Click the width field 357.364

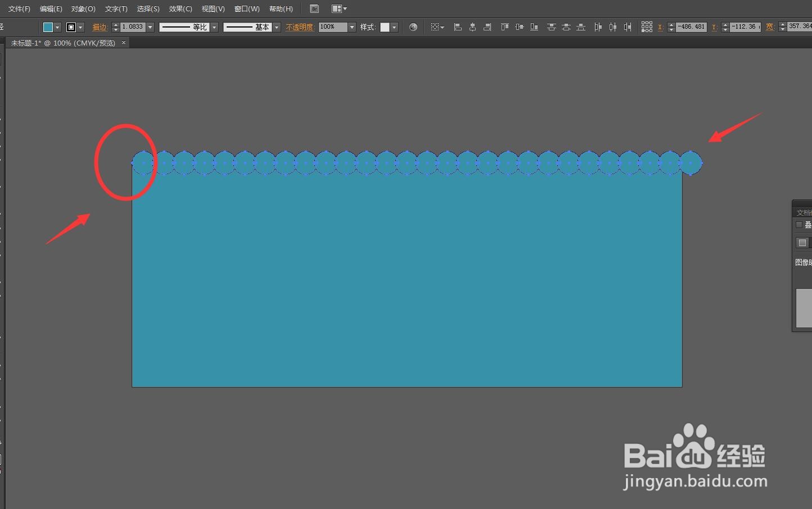pos(799,27)
